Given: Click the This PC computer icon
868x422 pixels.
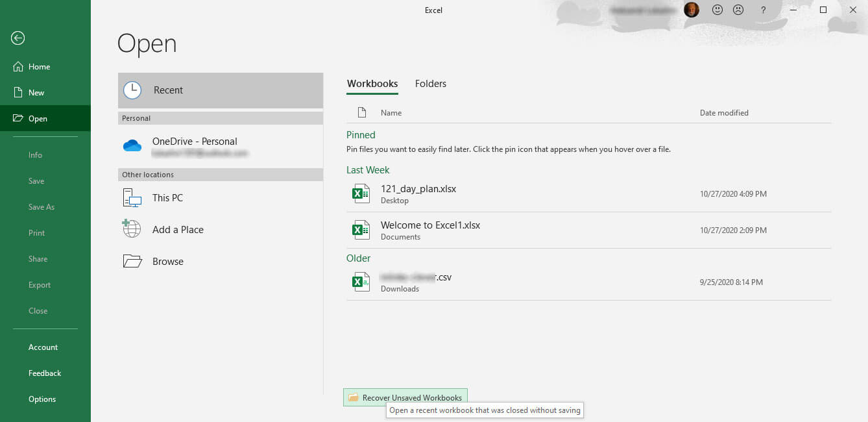Looking at the screenshot, I should pyautogui.click(x=132, y=198).
